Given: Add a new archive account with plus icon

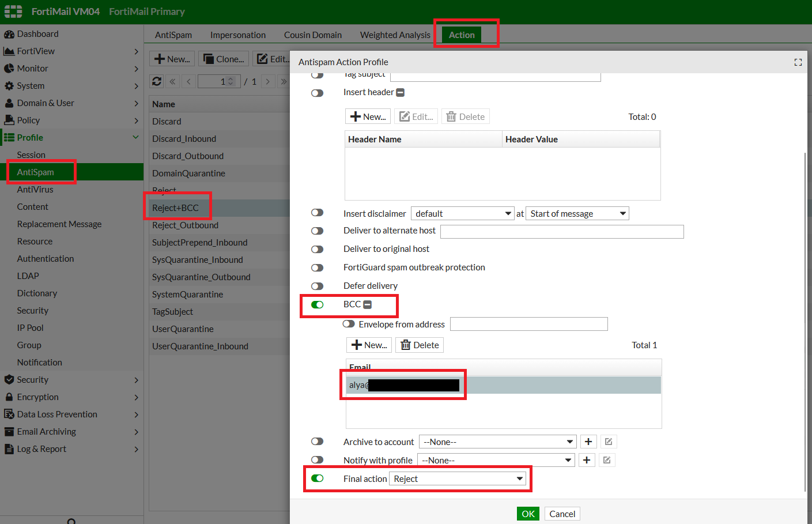Looking at the screenshot, I should [588, 442].
